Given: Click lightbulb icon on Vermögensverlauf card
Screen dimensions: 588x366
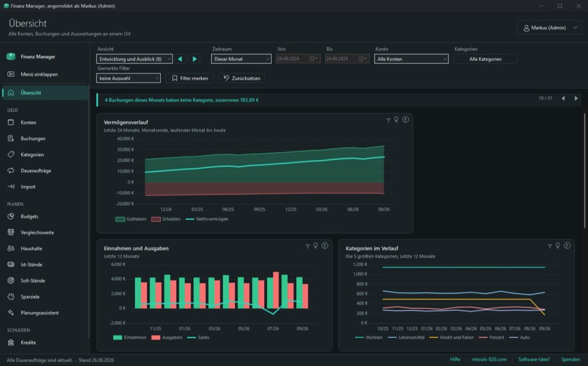Looking at the screenshot, I should [x=396, y=119].
